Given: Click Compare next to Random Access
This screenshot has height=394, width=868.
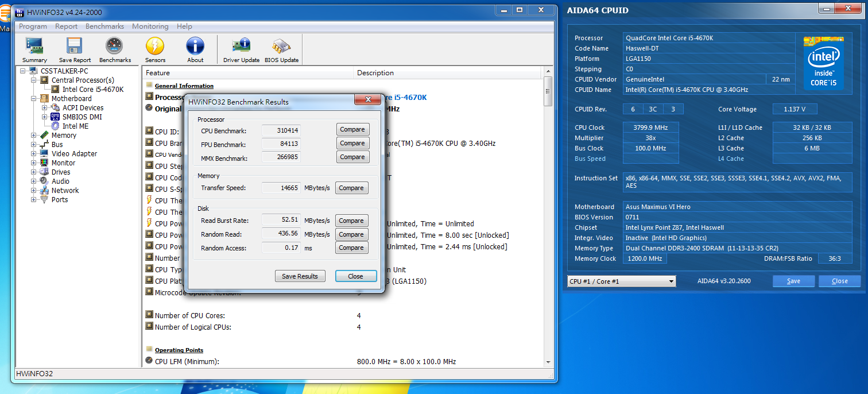Looking at the screenshot, I should [x=351, y=248].
